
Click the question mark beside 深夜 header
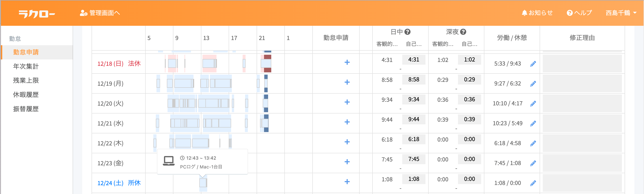pyautogui.click(x=463, y=32)
